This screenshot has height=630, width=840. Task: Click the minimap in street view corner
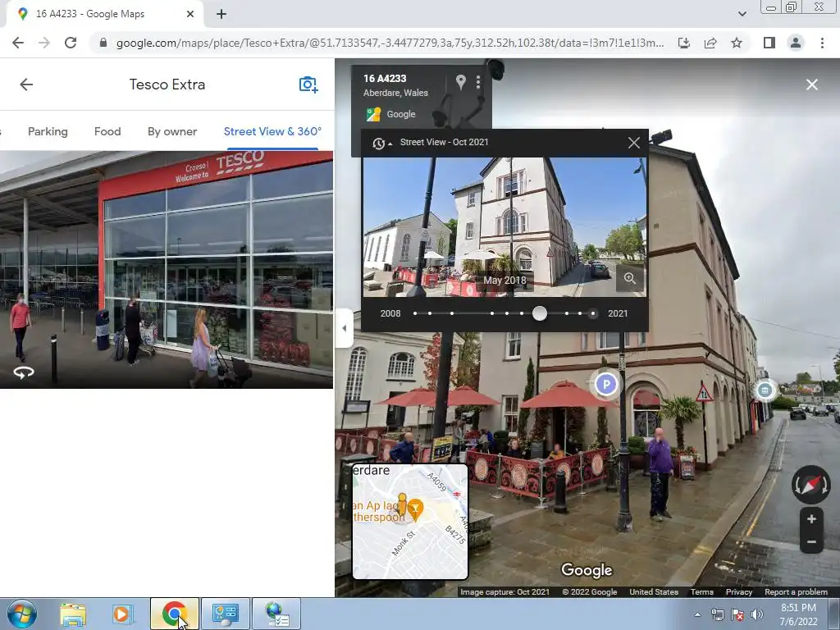(410, 522)
